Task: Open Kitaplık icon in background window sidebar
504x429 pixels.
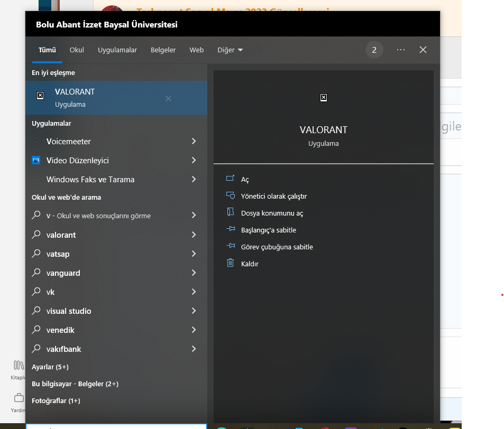Action: (x=19, y=366)
